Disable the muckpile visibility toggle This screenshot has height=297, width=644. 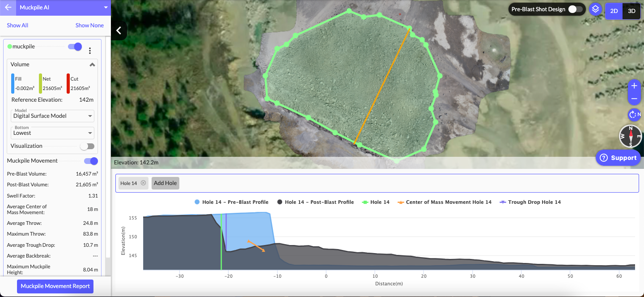[75, 47]
